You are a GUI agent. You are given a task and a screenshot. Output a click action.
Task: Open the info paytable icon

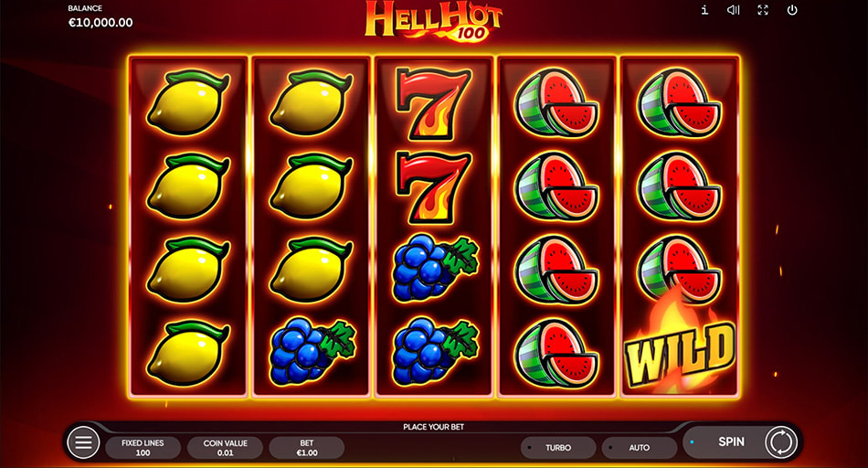coord(704,10)
